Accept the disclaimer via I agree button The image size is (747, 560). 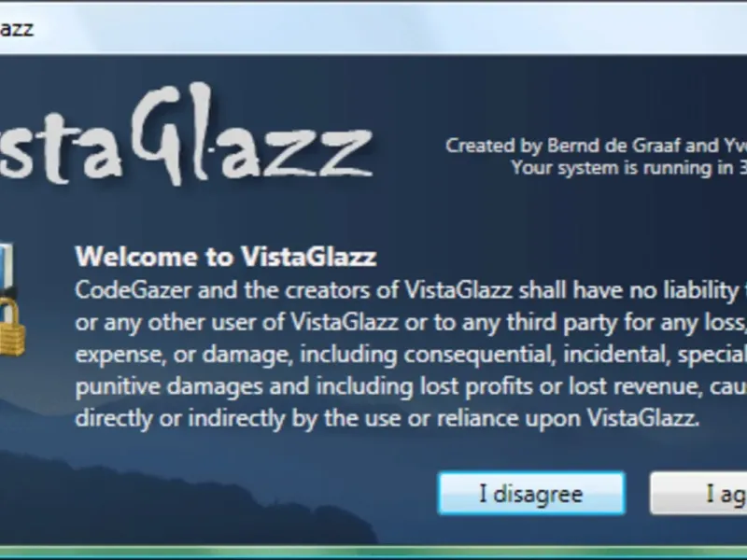[698, 494]
